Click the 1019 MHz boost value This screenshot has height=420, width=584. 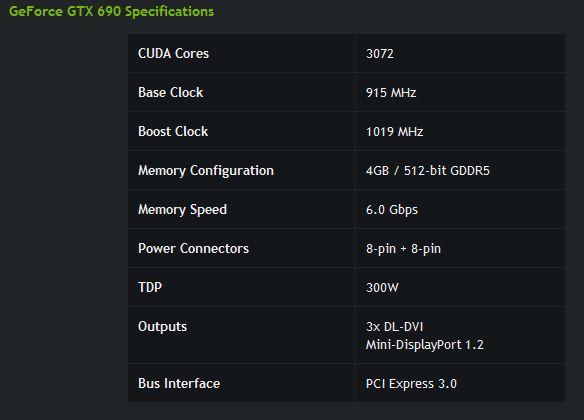tap(394, 132)
